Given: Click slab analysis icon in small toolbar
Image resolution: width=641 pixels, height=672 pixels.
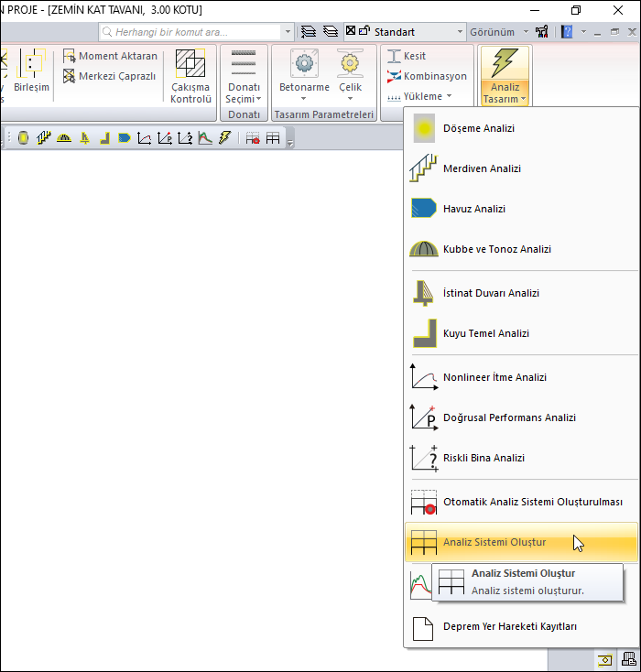Looking at the screenshot, I should 23,138.
